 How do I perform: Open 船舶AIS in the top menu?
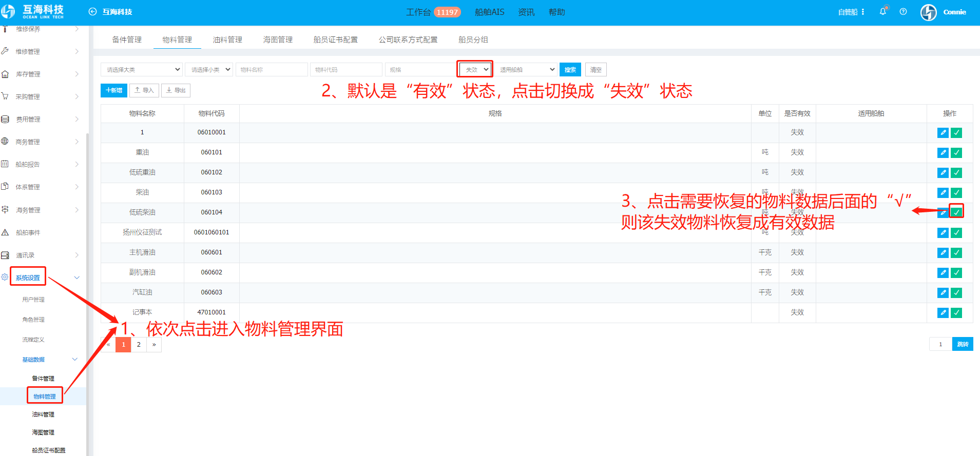tap(489, 12)
